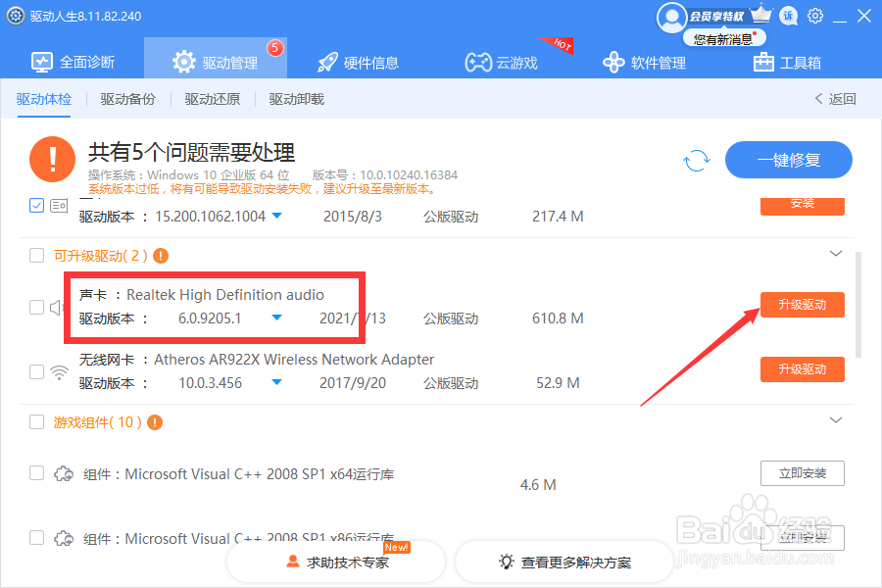Click 立即安装 for VC++ 2008 x64
Viewport: 882px width, 588px height.
(802, 473)
